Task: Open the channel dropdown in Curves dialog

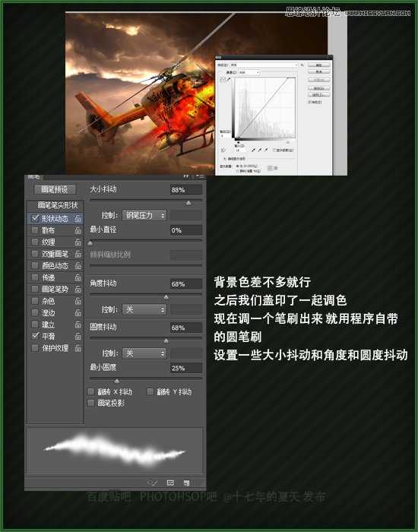Action: coord(249,72)
